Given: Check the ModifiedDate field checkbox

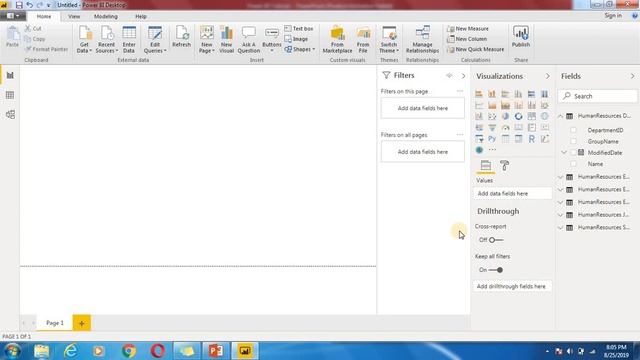Looking at the screenshot, I should point(573,153).
